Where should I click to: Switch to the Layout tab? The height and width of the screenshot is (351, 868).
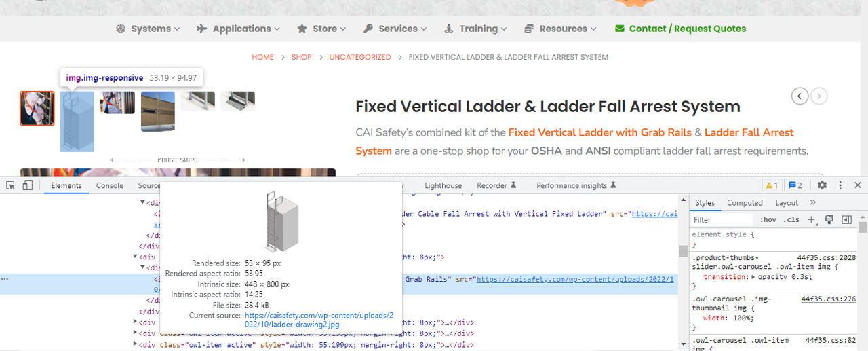point(787,202)
